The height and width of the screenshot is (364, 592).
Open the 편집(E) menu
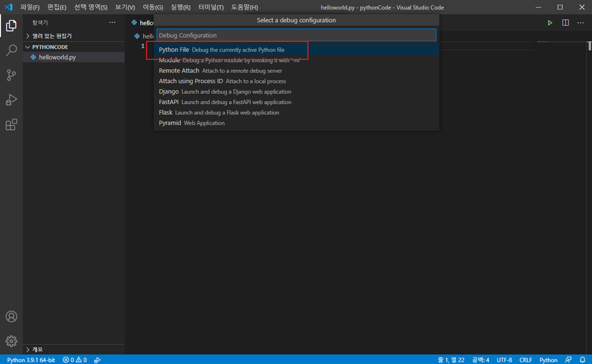tap(57, 7)
